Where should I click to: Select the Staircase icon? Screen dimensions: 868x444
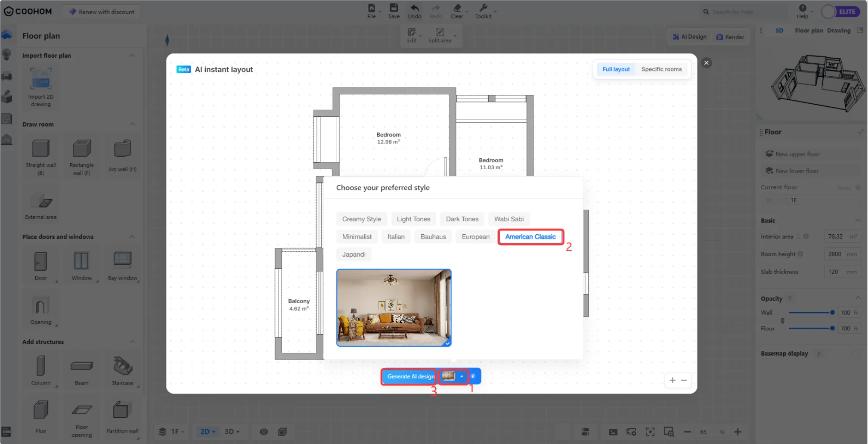tap(123, 366)
